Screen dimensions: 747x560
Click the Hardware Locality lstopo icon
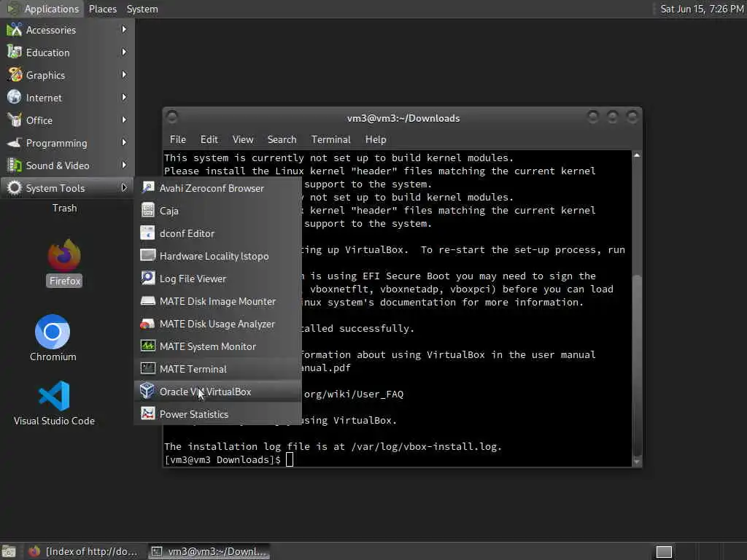pos(147,256)
